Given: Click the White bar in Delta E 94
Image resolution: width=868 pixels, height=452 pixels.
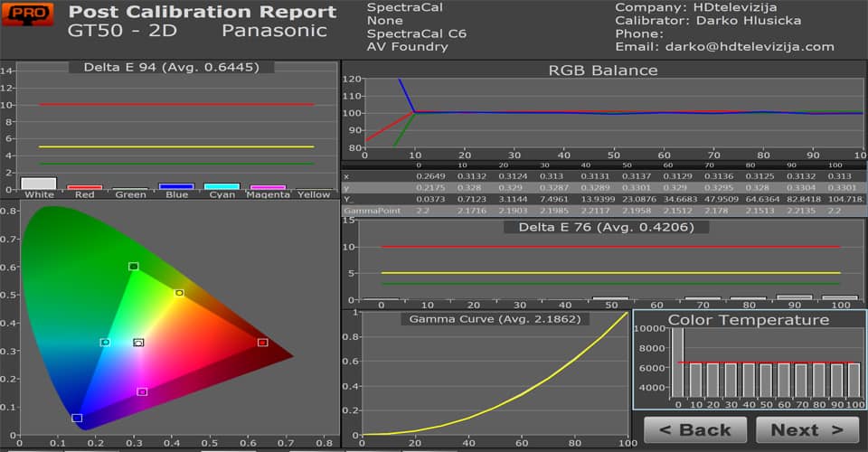Looking at the screenshot, I should coord(39,183).
